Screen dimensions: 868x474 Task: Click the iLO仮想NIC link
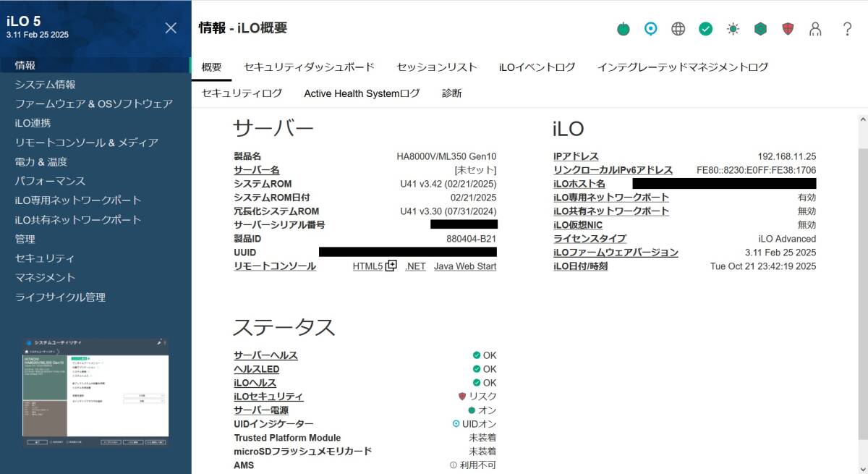click(578, 225)
